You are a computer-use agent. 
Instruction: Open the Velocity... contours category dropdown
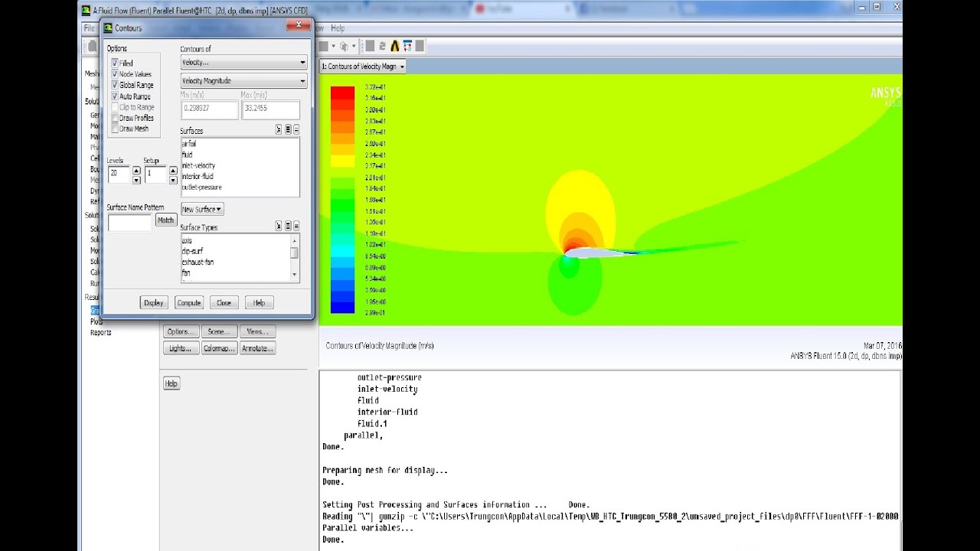[243, 62]
